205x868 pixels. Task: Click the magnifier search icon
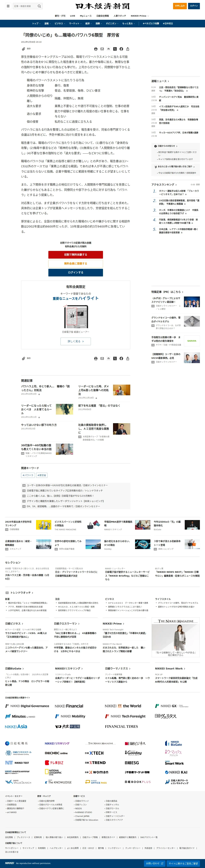pos(39,6)
